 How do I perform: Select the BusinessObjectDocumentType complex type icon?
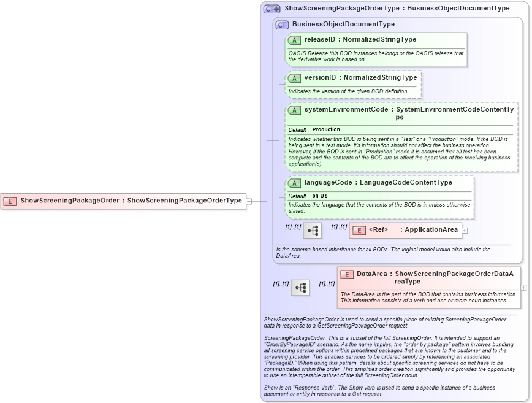(281, 24)
